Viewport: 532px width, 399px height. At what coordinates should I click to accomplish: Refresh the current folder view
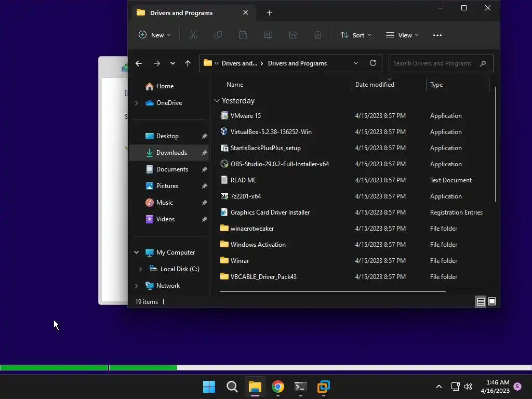[x=373, y=63]
